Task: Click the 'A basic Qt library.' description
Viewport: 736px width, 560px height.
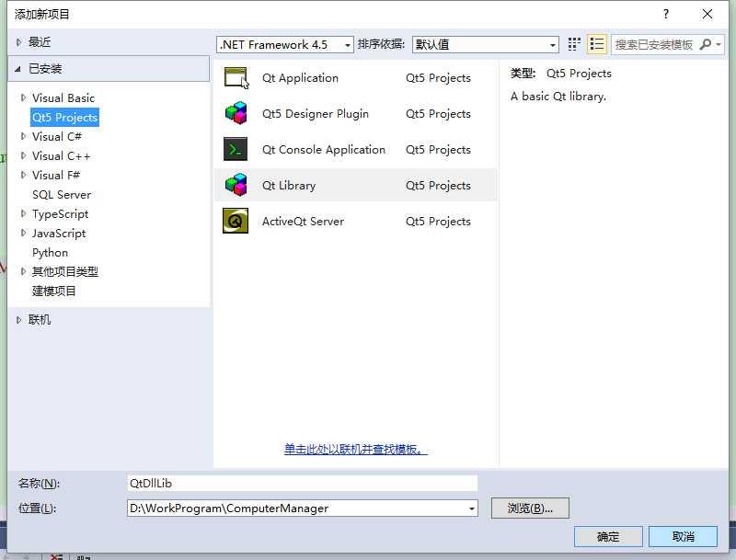Action: tap(558, 97)
